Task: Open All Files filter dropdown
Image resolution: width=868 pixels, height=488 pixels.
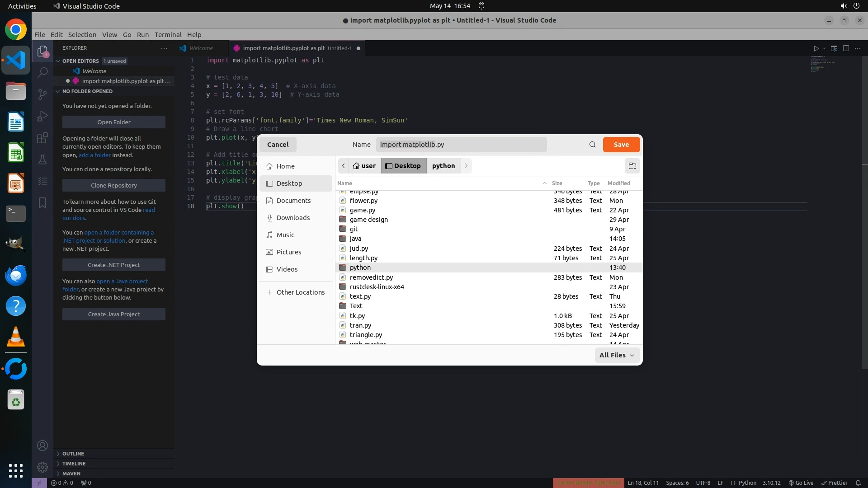Action: tap(617, 355)
